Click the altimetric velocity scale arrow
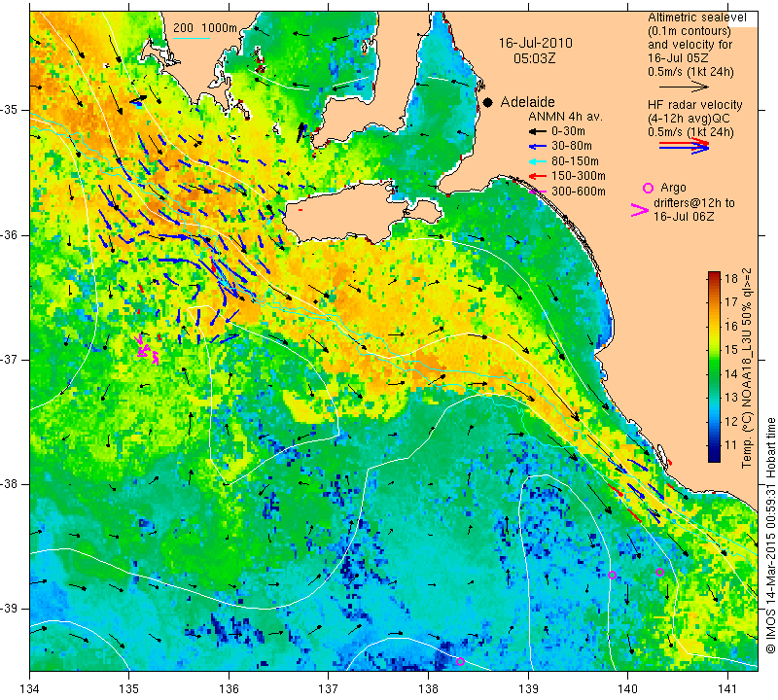The image size is (778, 700). point(684,87)
